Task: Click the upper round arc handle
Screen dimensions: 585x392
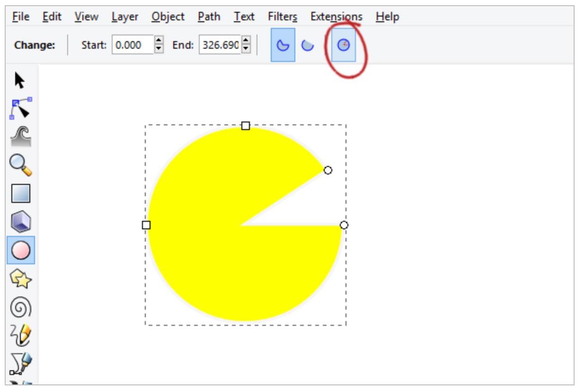Action: click(328, 170)
